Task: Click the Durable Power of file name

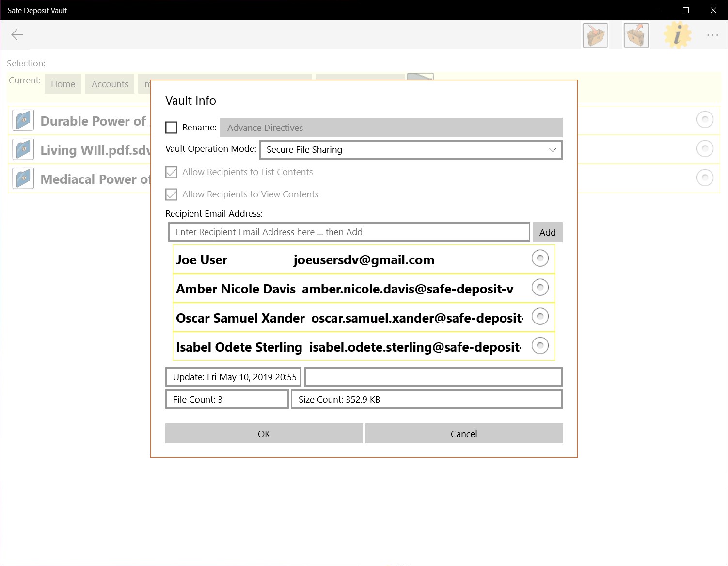Action: (93, 121)
